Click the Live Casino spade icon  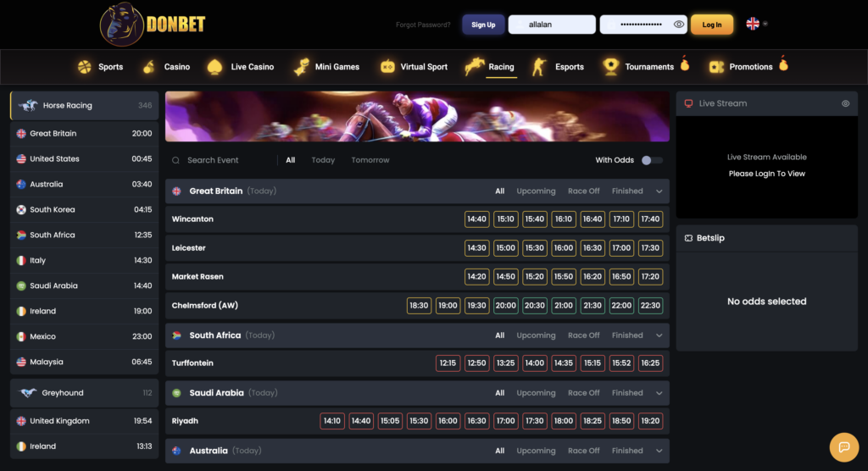(214, 67)
